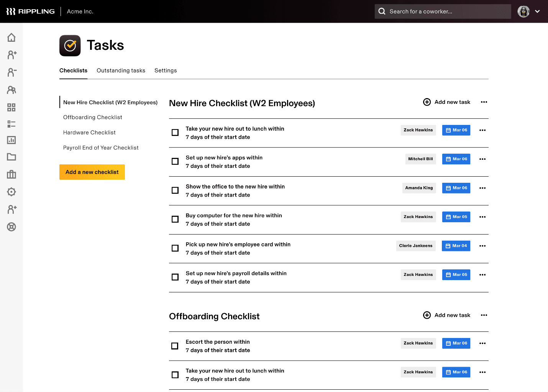Tick the 'Show the office' task checkbox

point(175,190)
